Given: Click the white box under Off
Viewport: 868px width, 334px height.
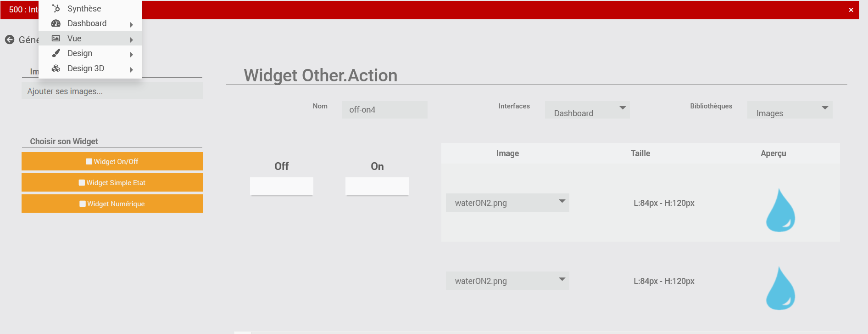Looking at the screenshot, I should click(282, 186).
